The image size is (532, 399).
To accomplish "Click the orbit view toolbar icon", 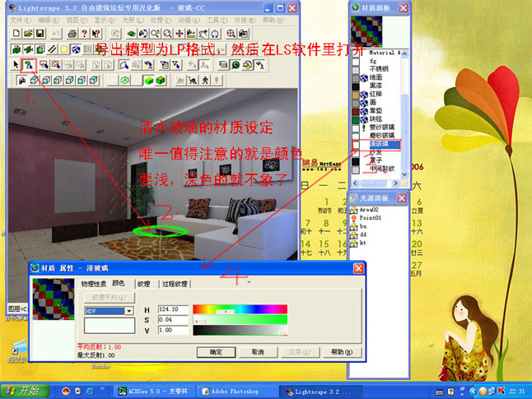I will [x=143, y=33].
